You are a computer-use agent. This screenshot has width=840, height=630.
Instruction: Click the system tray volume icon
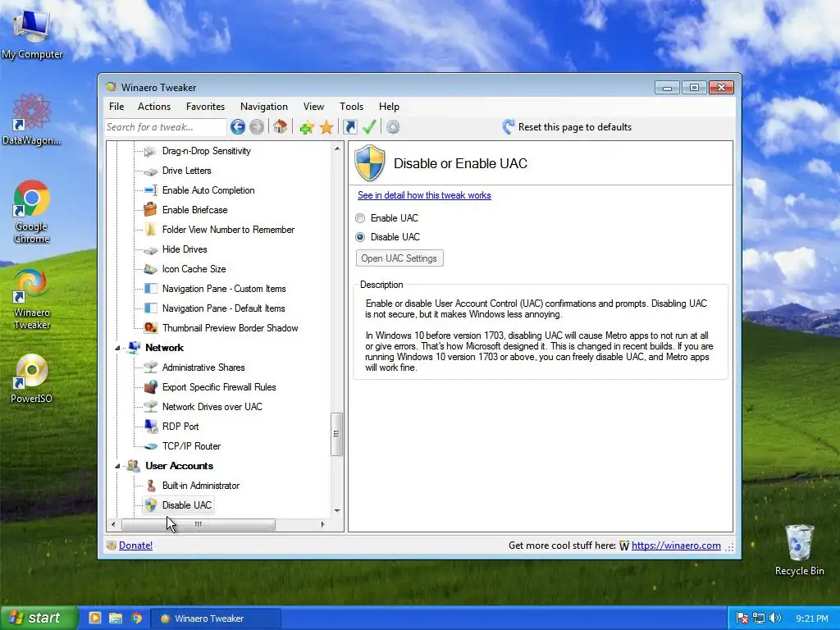pos(775,619)
